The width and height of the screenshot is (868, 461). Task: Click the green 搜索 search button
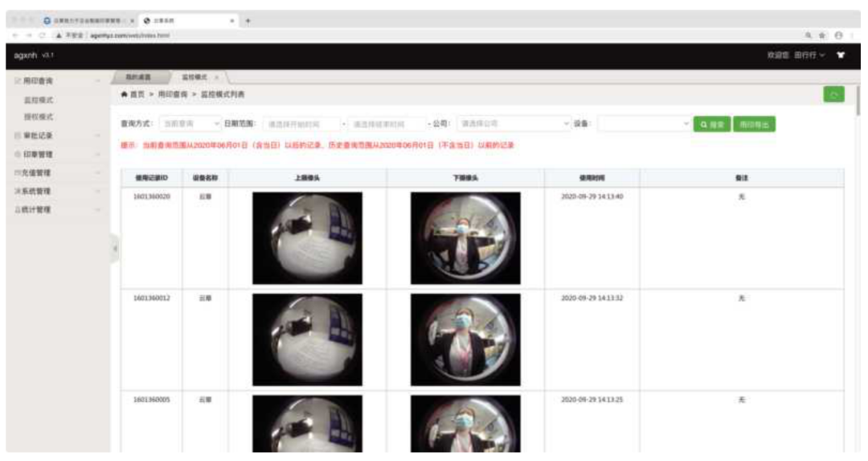[x=711, y=125]
